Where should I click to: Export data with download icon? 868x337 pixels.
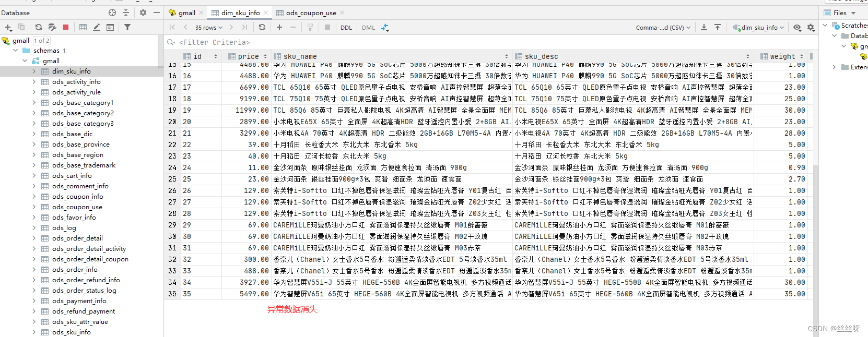coord(704,27)
